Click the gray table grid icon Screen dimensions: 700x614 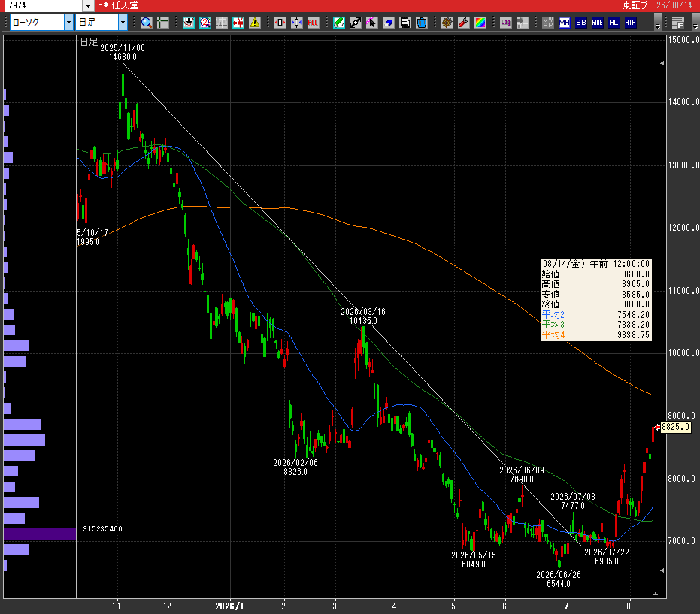click(221, 23)
